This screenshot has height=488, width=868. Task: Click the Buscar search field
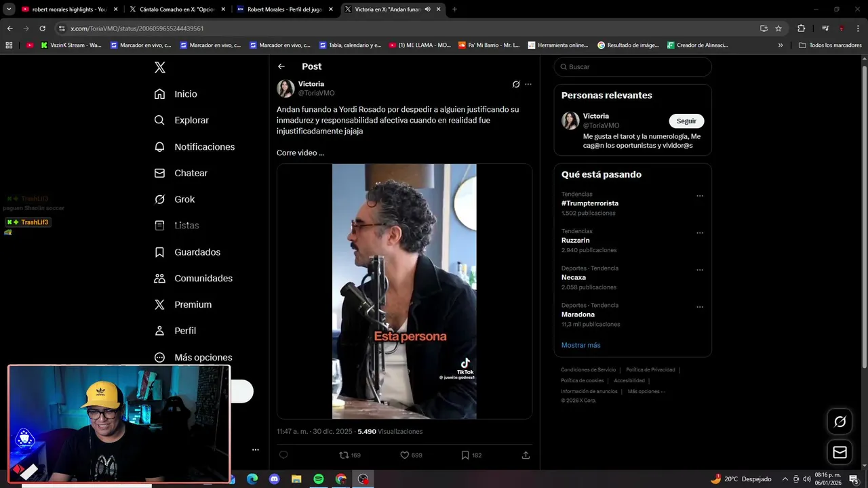[x=633, y=66]
